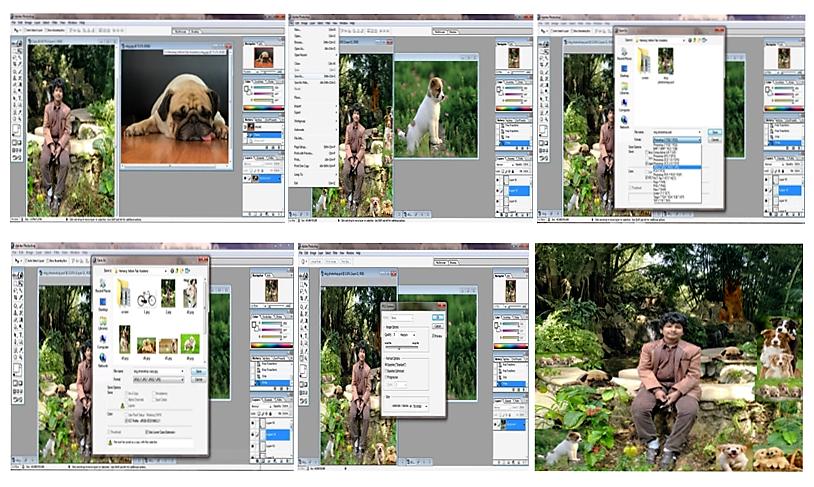This screenshot has height=487, width=814.
Task: Click File name field in format-list Save As dialog
Action: (x=677, y=132)
